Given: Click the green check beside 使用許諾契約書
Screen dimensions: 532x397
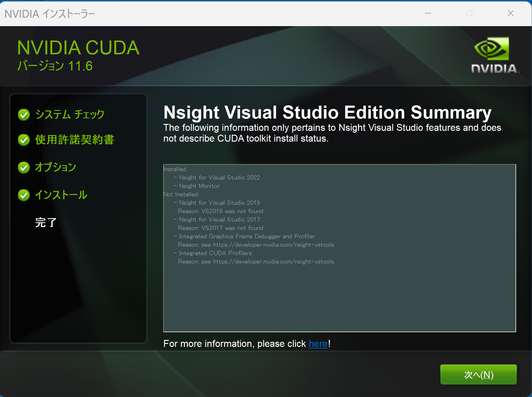Looking at the screenshot, I should pos(24,140).
